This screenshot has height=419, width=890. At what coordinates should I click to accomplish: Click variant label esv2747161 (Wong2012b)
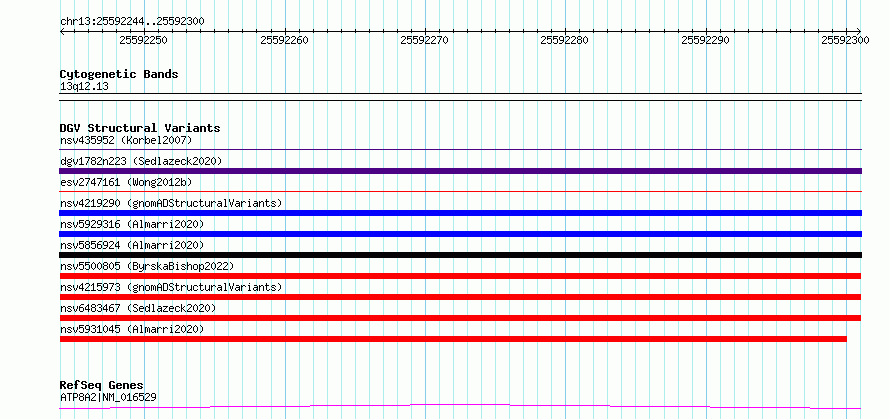pos(127,182)
